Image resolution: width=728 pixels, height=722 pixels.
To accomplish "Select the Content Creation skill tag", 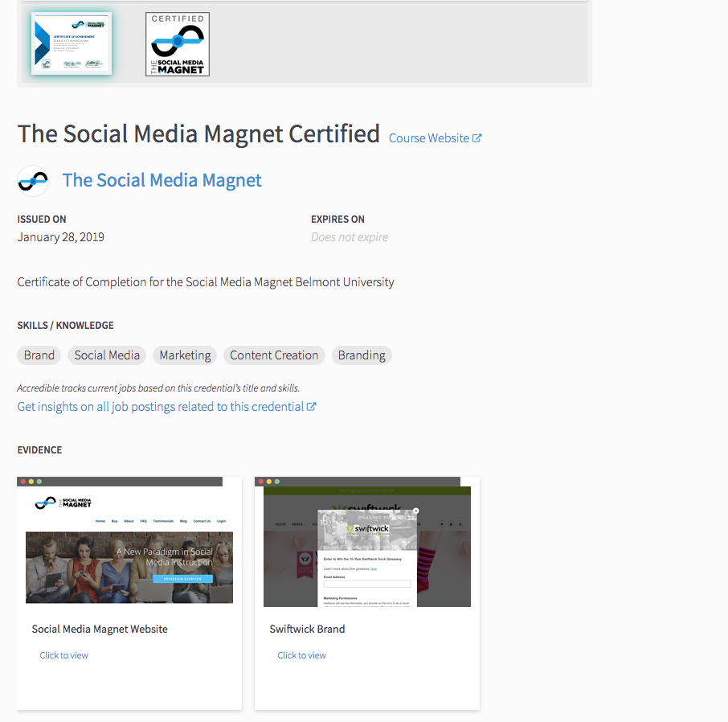I will (274, 355).
